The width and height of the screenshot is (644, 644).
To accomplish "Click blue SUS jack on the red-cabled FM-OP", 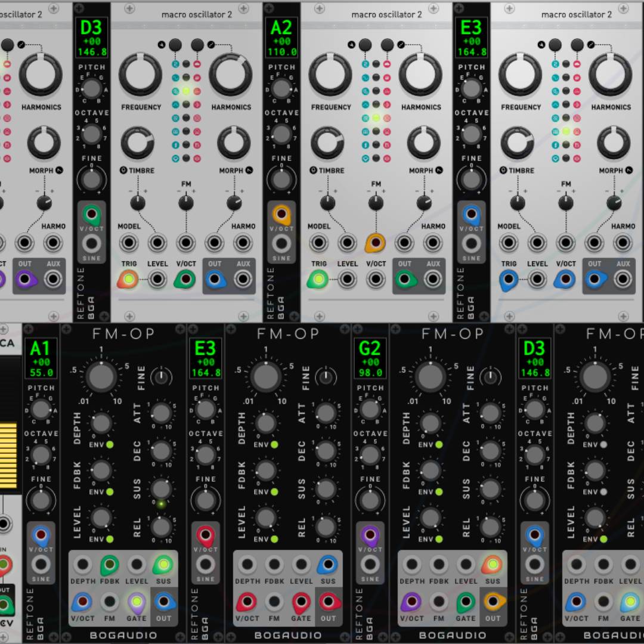I will click(x=328, y=565).
